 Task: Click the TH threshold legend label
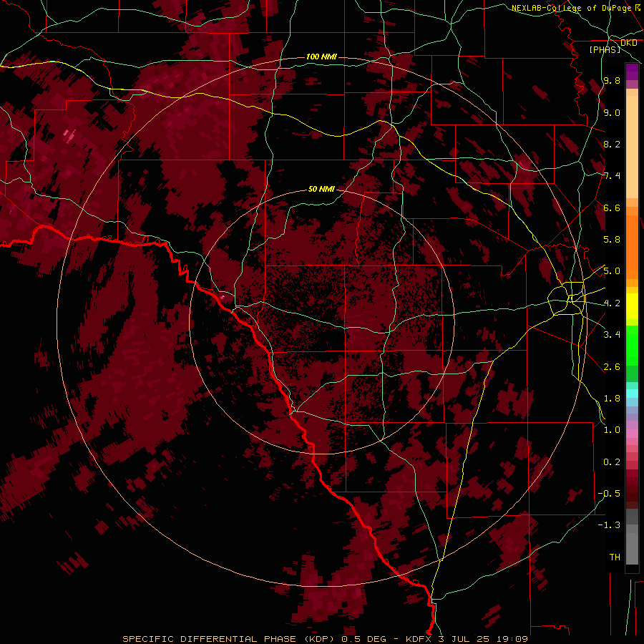click(615, 557)
